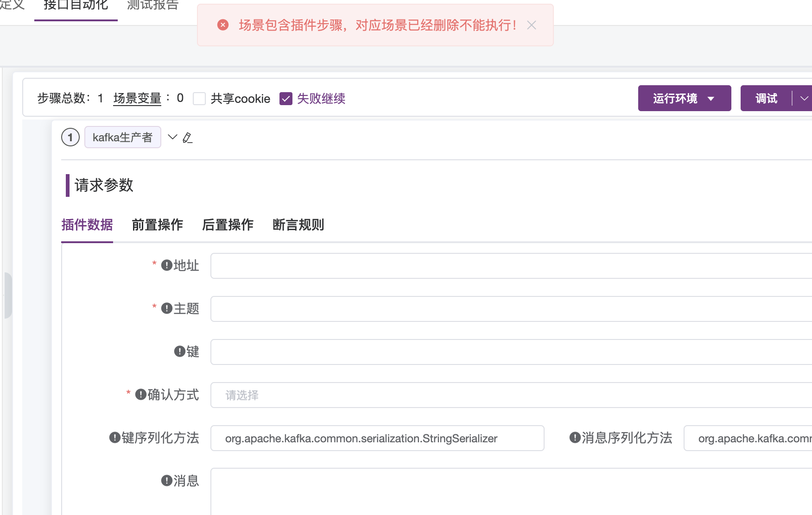Screen dimensions: 812x515
Task: Click the left sidebar collapse handle
Action: click(8, 295)
